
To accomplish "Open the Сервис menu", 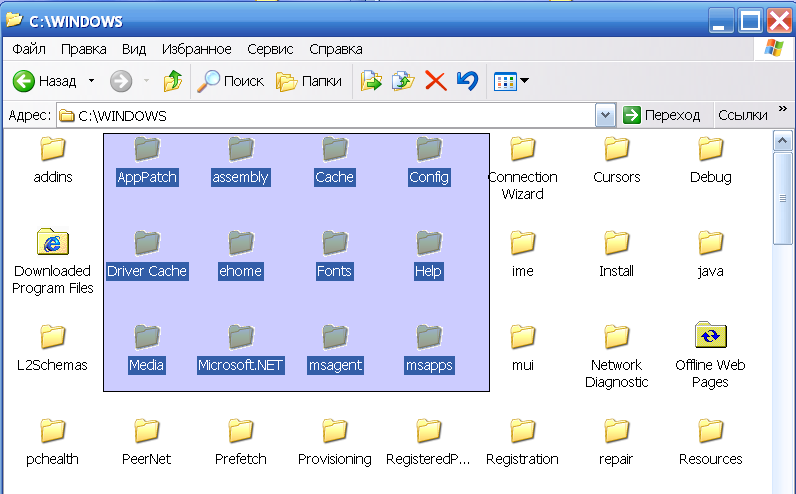I will coord(270,49).
